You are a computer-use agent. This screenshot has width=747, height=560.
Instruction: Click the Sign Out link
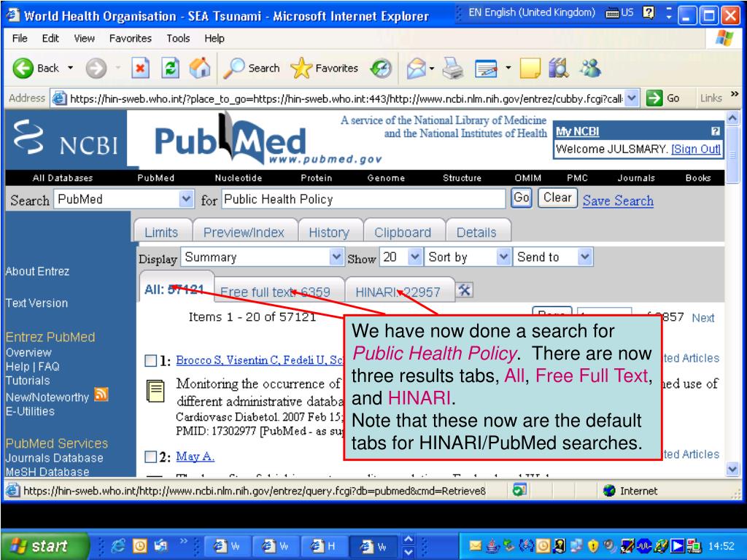tap(695, 149)
